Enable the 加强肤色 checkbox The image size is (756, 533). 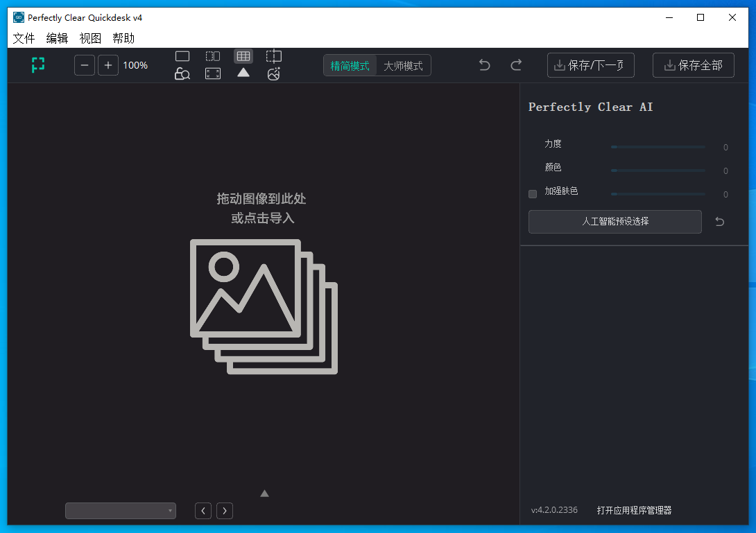(533, 194)
